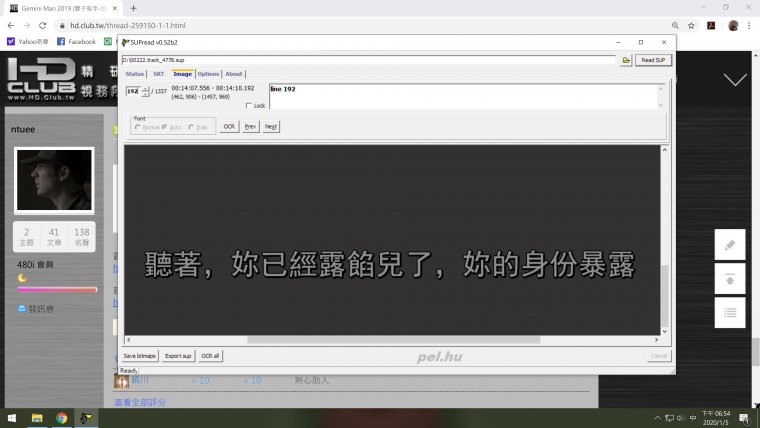Viewport: 760px width, 428px height.
Task: Click the Chrome address bar URL
Action: tap(128, 25)
